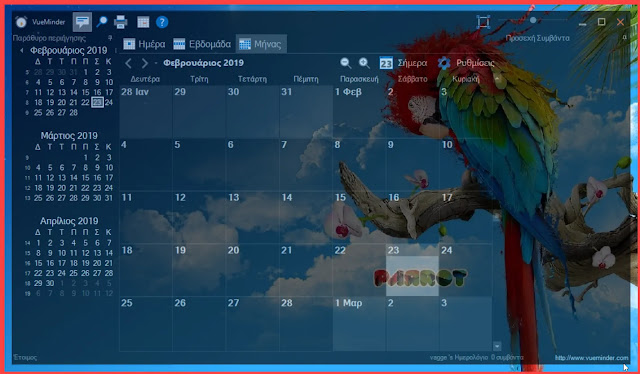Click the full-screen frame icon

coord(483,22)
